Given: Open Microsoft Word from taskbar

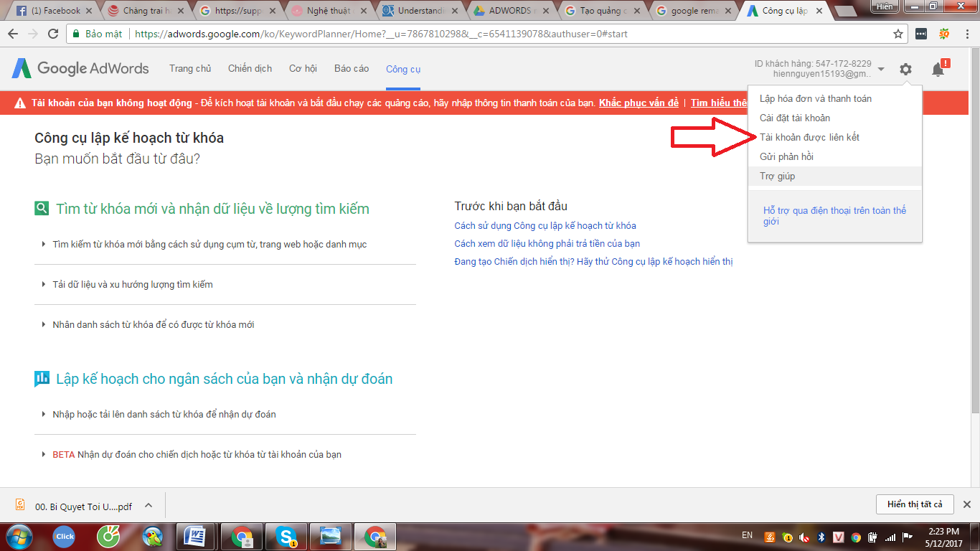Looking at the screenshot, I should click(x=196, y=536).
